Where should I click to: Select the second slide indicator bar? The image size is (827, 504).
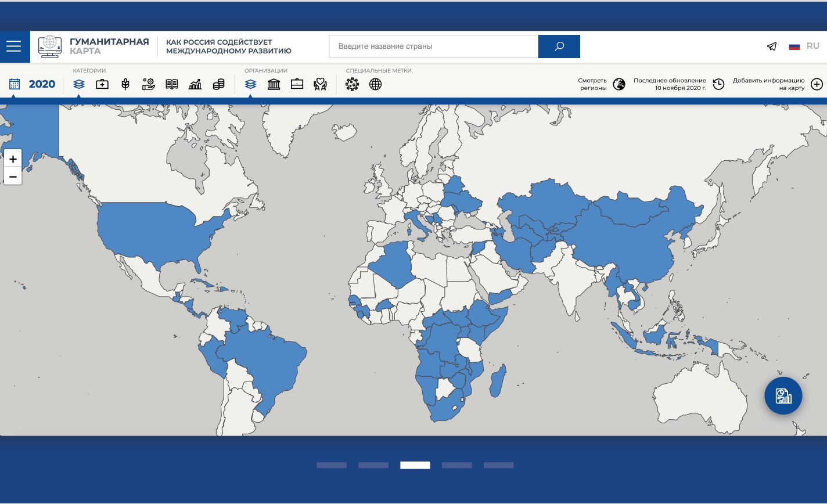[373, 465]
